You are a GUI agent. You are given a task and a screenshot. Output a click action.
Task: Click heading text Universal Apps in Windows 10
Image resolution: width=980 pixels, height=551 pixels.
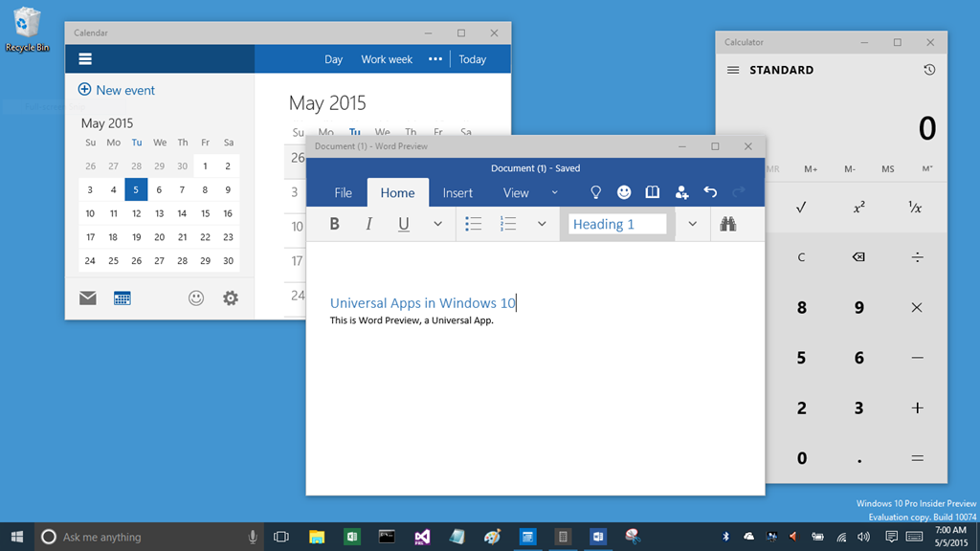(422, 303)
